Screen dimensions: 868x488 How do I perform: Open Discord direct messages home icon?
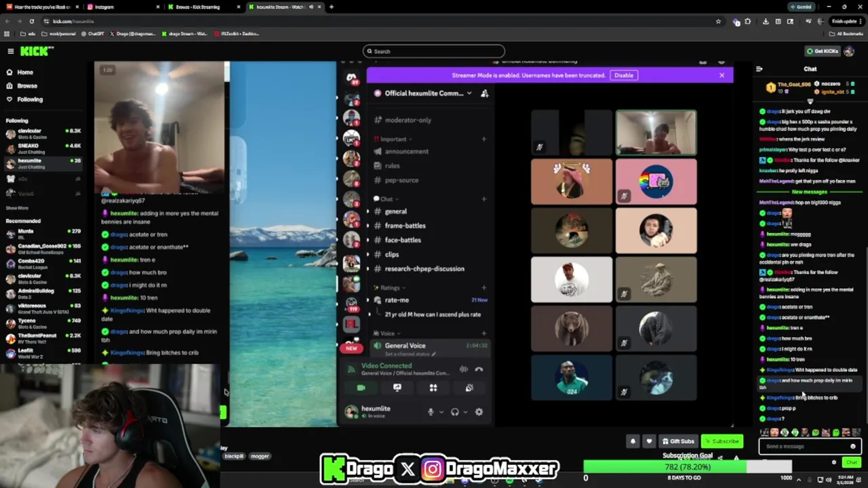coord(351,77)
